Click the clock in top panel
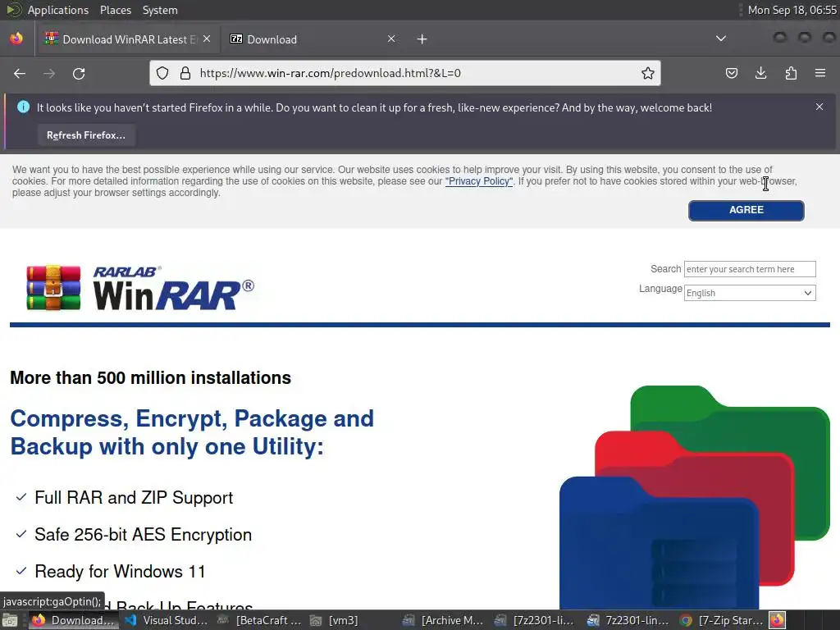 point(792,10)
